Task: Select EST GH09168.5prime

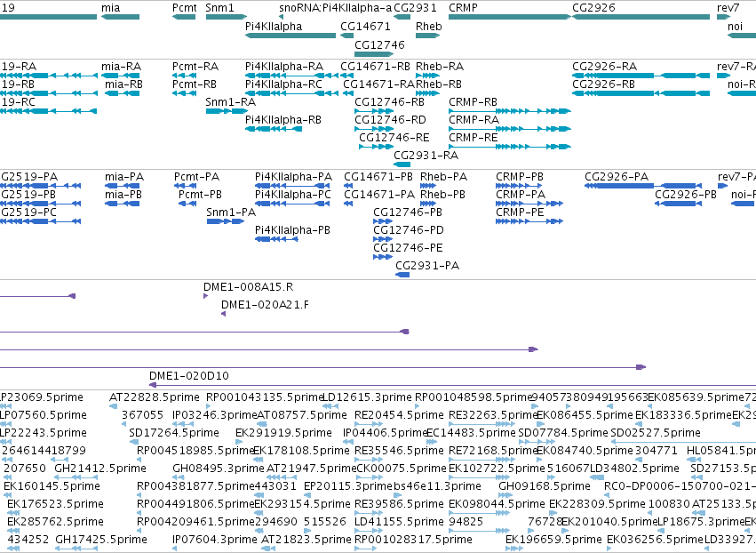Action: 505,495
